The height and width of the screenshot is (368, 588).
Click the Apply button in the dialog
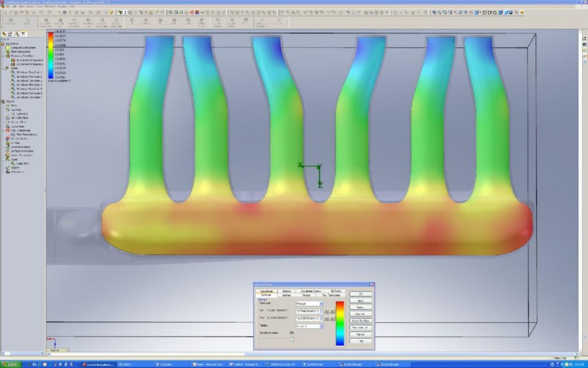point(361,301)
